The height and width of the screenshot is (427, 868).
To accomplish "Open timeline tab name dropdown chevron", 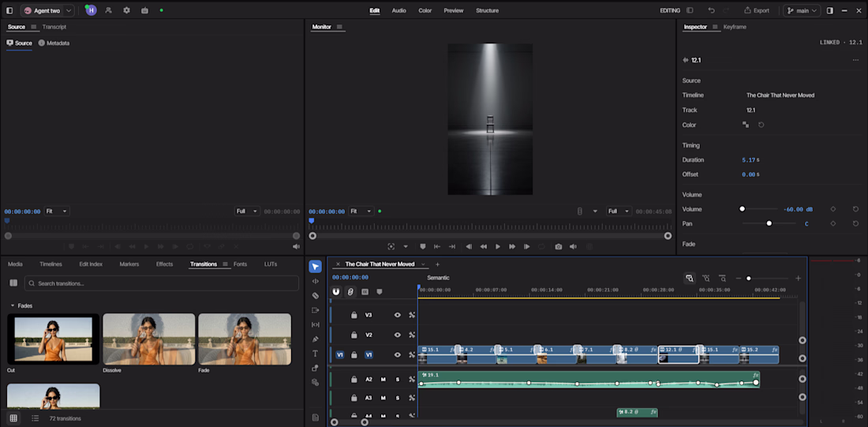I will [x=423, y=264].
